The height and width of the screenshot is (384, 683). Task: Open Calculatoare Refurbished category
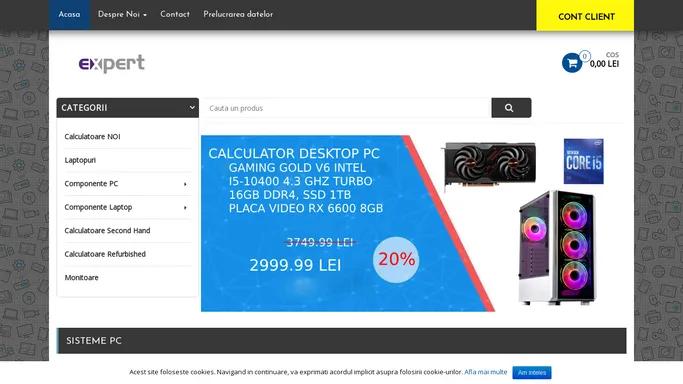(x=105, y=254)
